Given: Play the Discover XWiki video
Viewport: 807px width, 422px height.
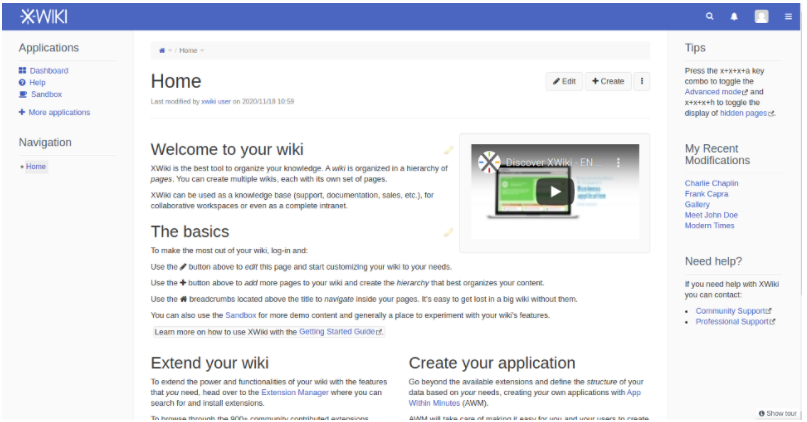Looking at the screenshot, I should pyautogui.click(x=553, y=191).
